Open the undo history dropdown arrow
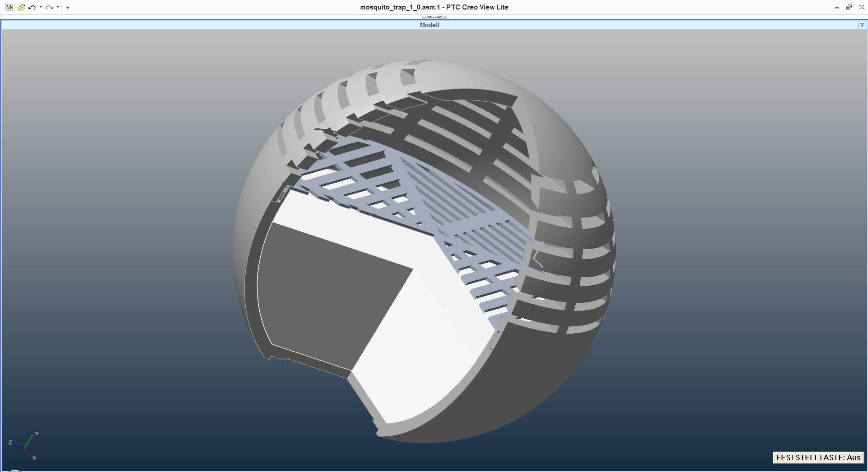This screenshot has width=868, height=472. pyautogui.click(x=41, y=7)
